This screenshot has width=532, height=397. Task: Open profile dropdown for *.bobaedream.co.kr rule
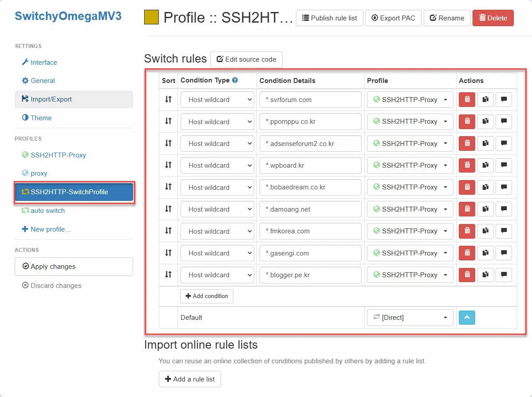[410, 187]
